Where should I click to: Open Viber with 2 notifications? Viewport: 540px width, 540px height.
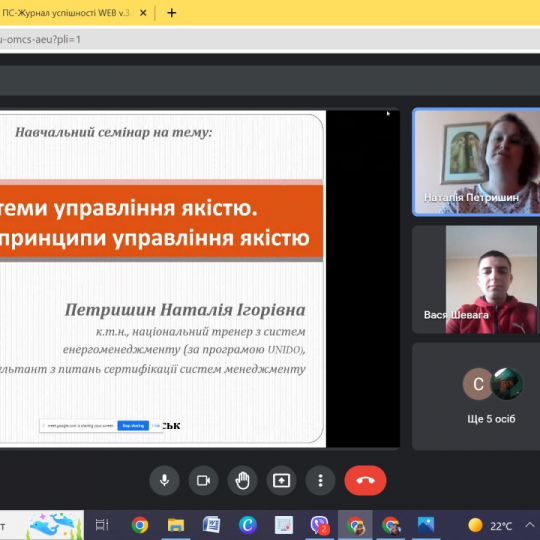point(320,525)
